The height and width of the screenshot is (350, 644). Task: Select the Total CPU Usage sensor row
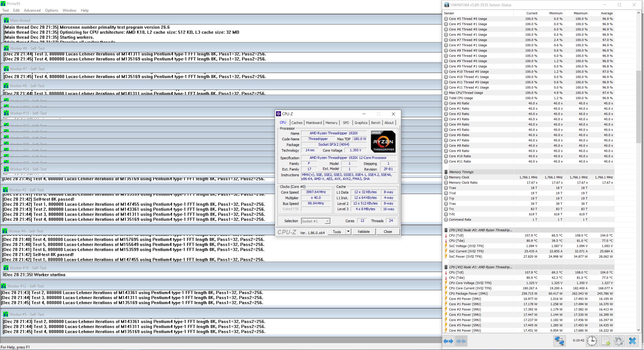529,98
